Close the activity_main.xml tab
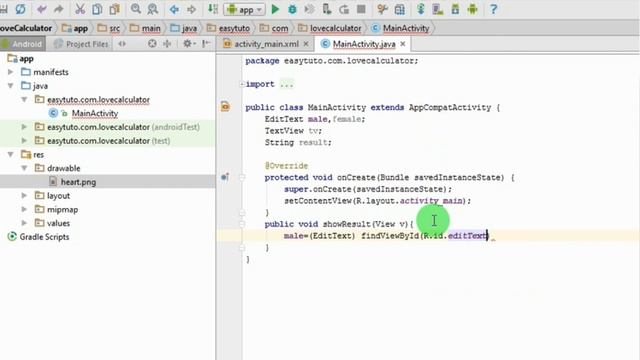 click(306, 43)
